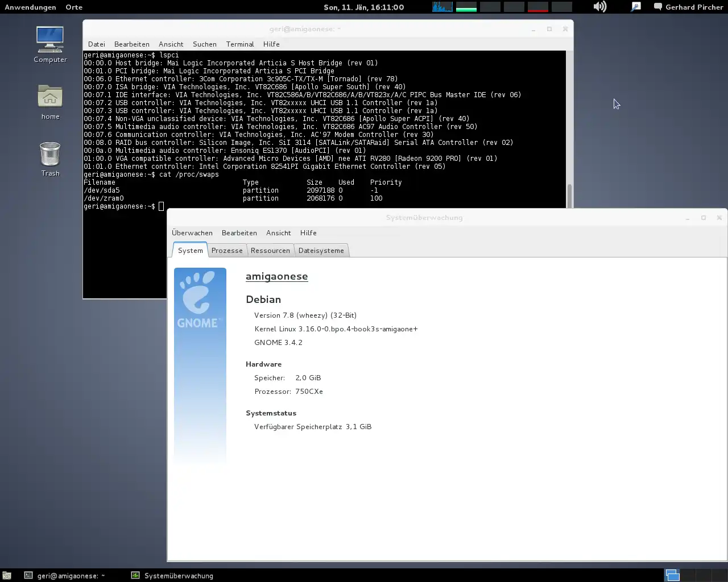This screenshot has height=582, width=728.
Task: Close the Systemüberwachung window
Action: [719, 218]
